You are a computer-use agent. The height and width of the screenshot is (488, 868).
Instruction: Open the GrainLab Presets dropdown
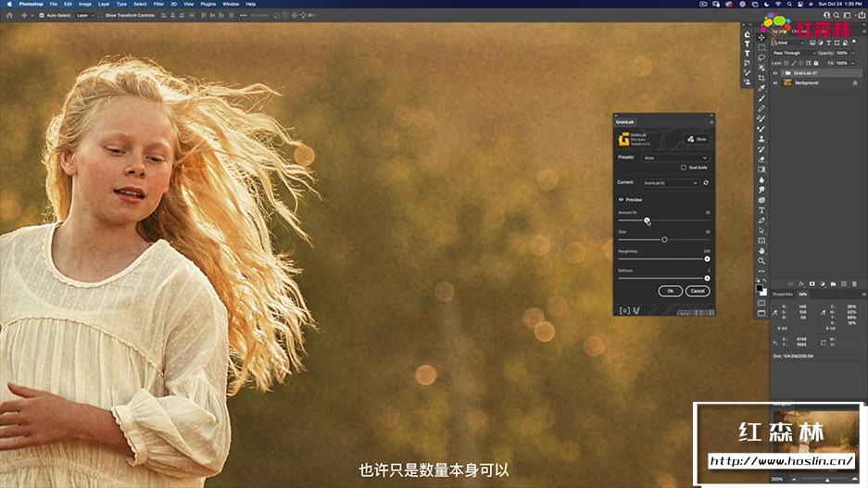675,157
